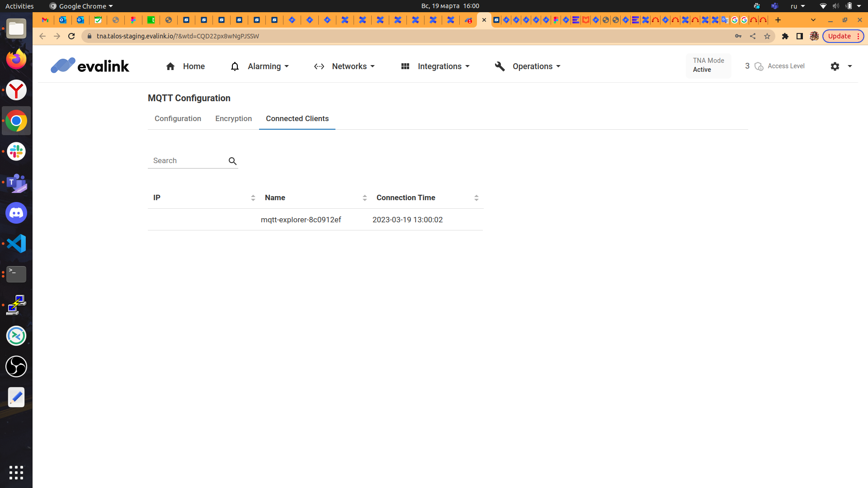The image size is (868, 488).
Task: Open Chrome profile avatar
Action: pyautogui.click(x=814, y=36)
